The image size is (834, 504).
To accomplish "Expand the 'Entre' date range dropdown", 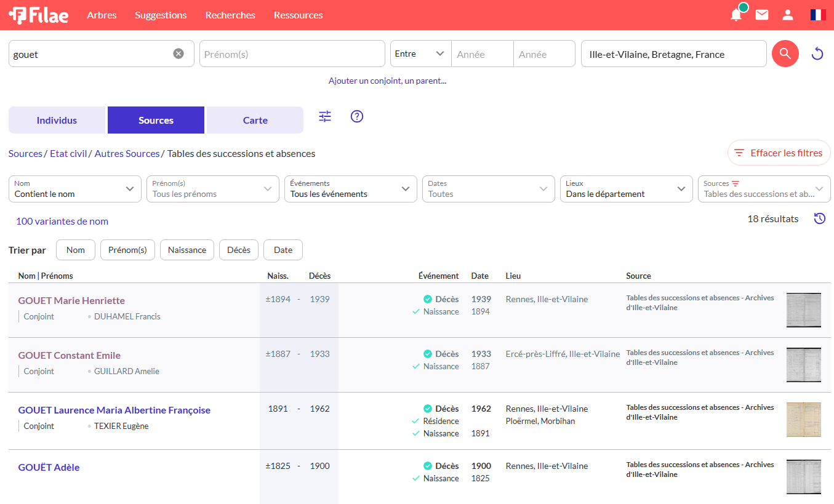I will point(420,54).
